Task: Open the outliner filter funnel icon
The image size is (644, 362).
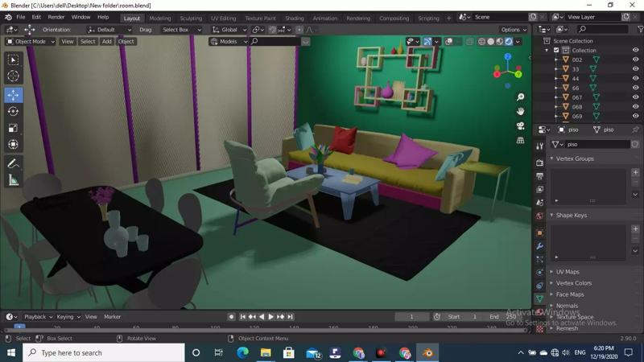Action: [x=640, y=29]
